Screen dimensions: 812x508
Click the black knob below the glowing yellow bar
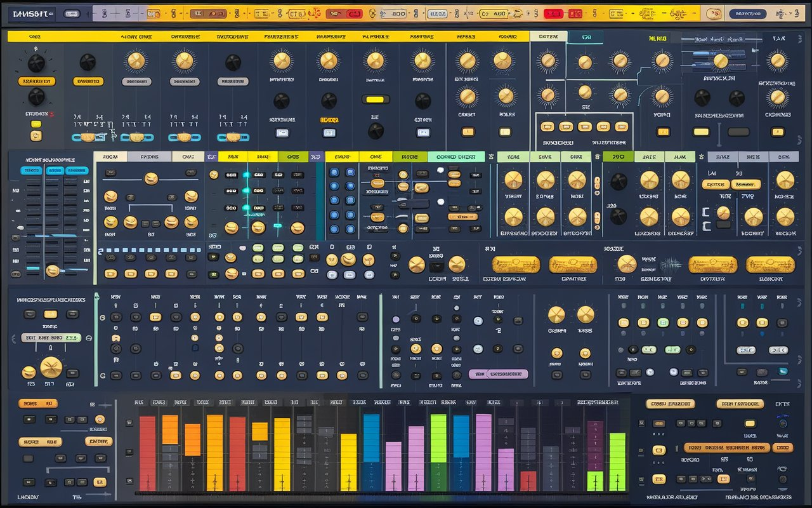click(x=376, y=131)
